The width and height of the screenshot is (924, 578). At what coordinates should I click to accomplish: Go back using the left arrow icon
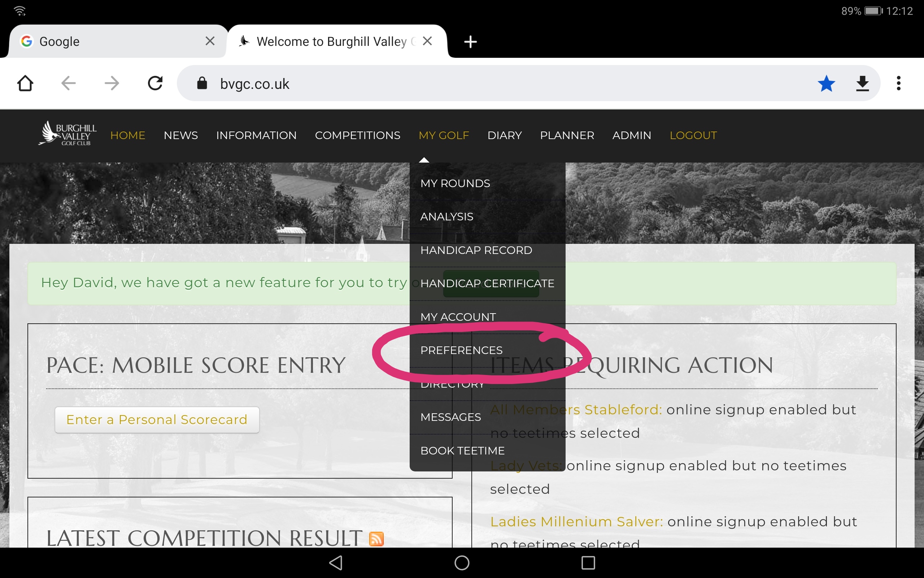(68, 83)
